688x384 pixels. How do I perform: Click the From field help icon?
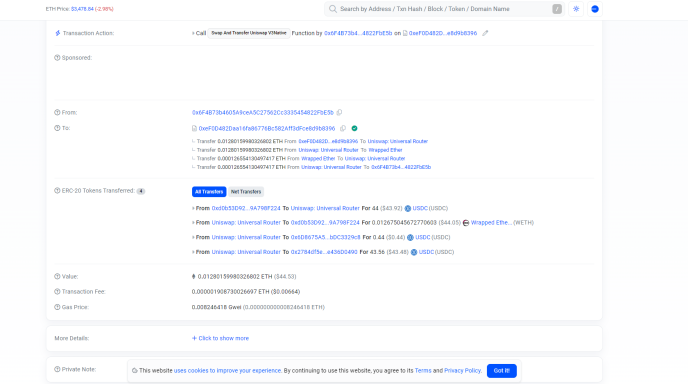[x=57, y=112]
